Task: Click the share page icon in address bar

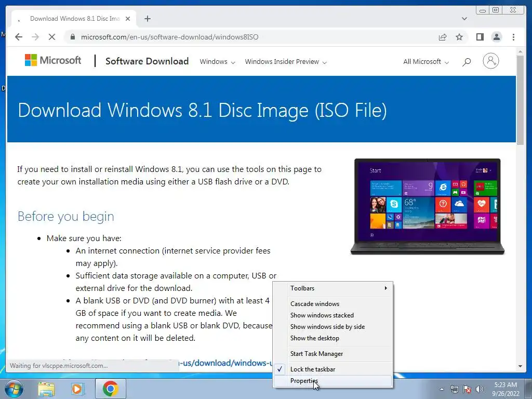Action: click(x=443, y=37)
